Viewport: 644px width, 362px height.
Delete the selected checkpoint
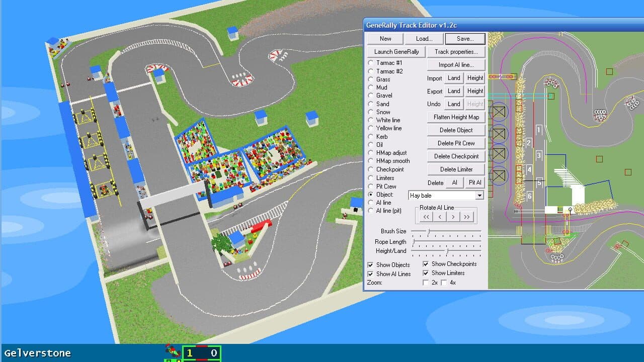coord(456,156)
